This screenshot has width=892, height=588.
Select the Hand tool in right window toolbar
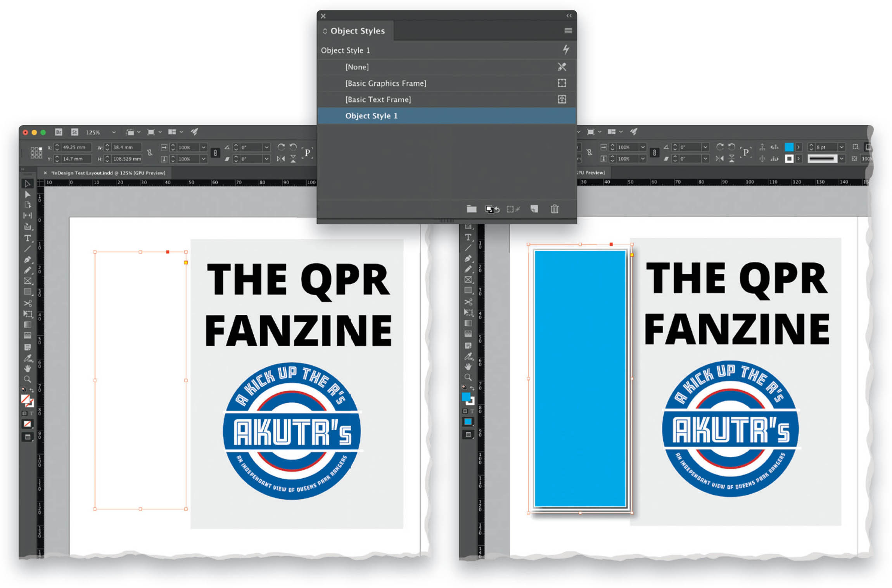(x=468, y=367)
